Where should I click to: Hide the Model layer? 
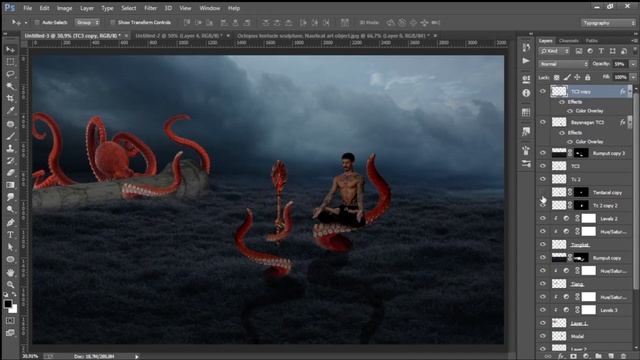(542, 336)
